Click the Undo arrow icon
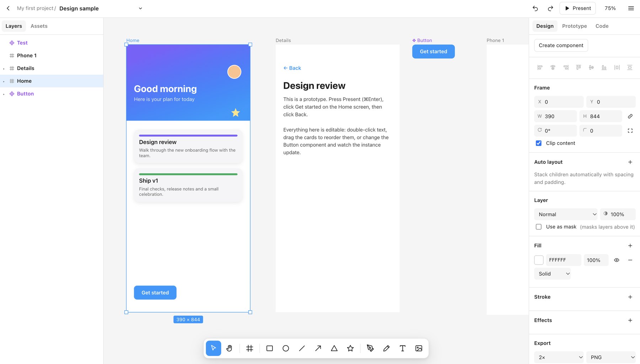Image resolution: width=640 pixels, height=364 pixels. pos(535,8)
